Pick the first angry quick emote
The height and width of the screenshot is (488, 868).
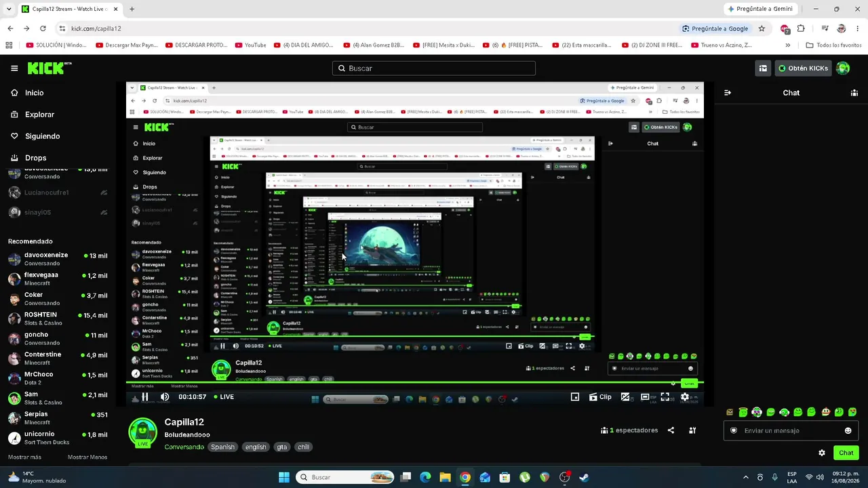(730, 412)
